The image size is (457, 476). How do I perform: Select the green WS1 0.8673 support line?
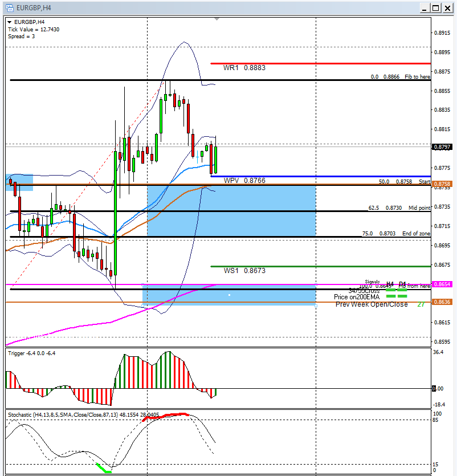319,266
